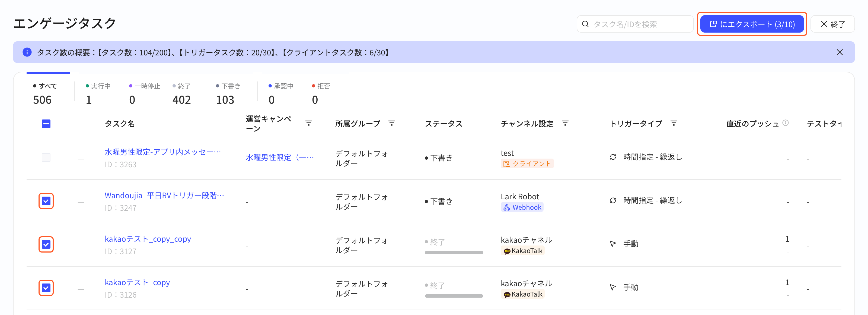The image size is (868, 315).
Task: Click the にエクスポート (3/10) button
Action: 752,24
